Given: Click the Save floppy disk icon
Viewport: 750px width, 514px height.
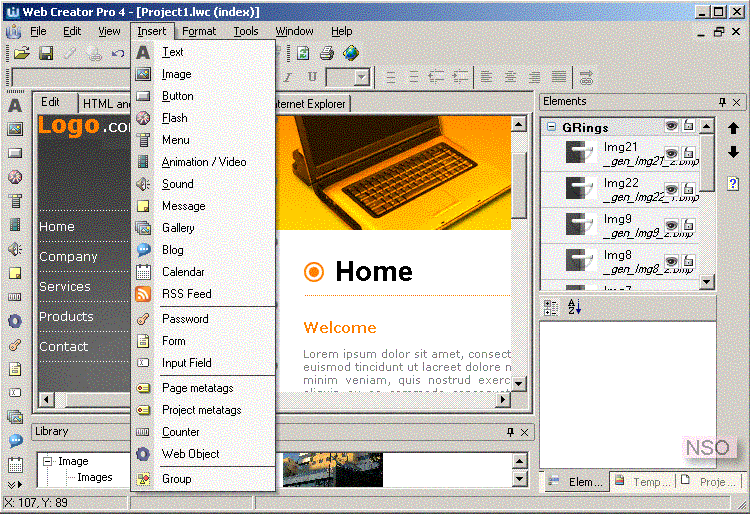Looking at the screenshot, I should tap(46, 53).
